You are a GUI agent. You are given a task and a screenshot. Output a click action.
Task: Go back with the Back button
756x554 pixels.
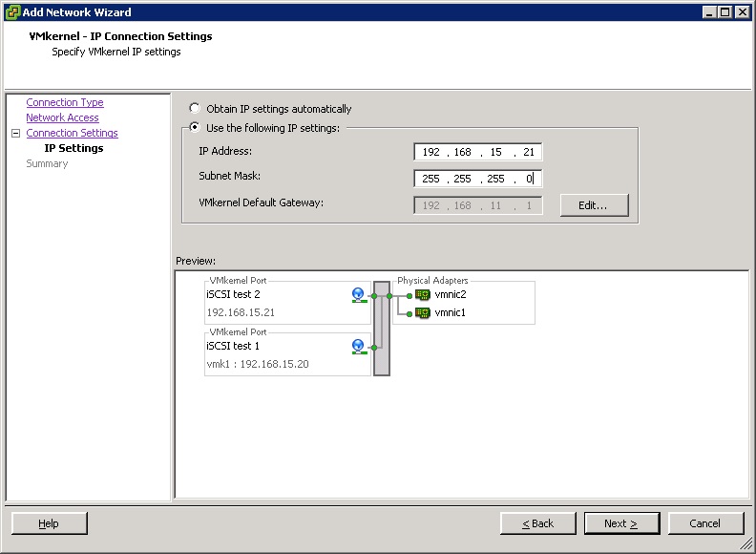[538, 523]
